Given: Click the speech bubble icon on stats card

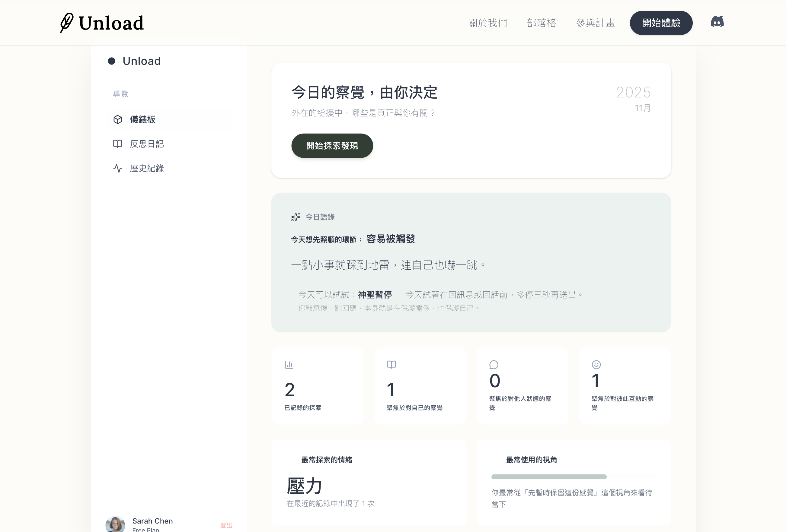Looking at the screenshot, I should [x=494, y=365].
